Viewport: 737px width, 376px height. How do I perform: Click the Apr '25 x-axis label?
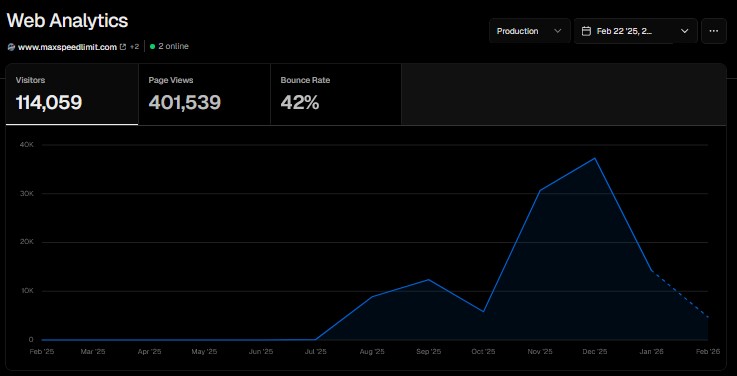click(x=149, y=352)
